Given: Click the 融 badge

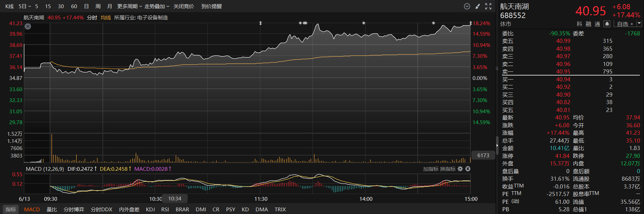Looking at the screenshot, I should [589, 24].
